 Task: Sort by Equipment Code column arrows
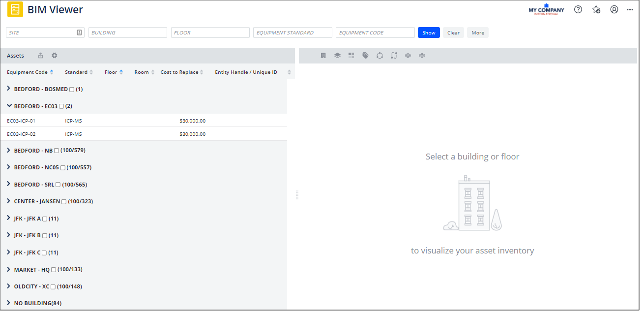[x=52, y=72]
